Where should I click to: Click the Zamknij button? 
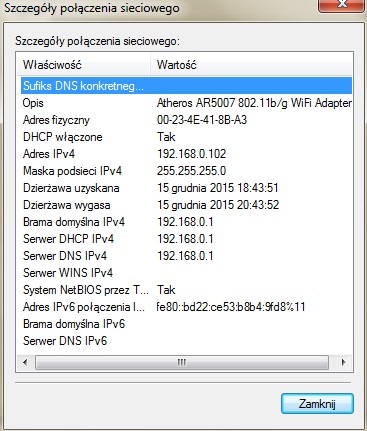317,404
